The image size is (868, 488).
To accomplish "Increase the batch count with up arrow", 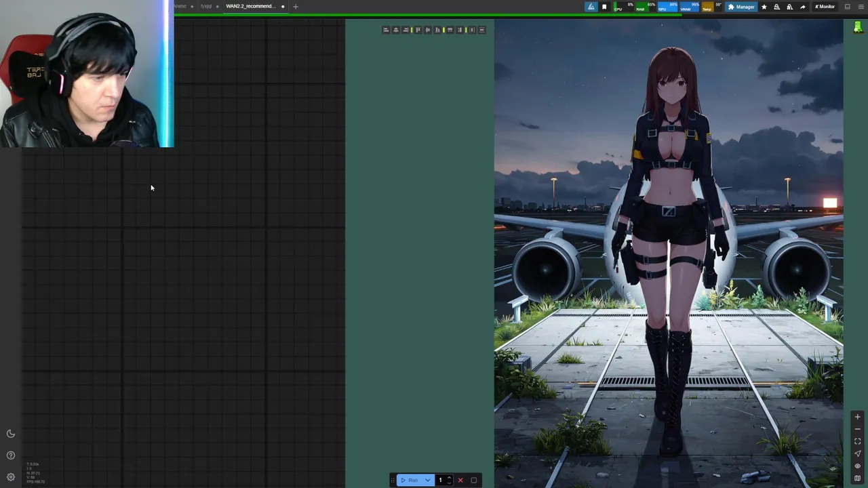I will [x=449, y=477].
